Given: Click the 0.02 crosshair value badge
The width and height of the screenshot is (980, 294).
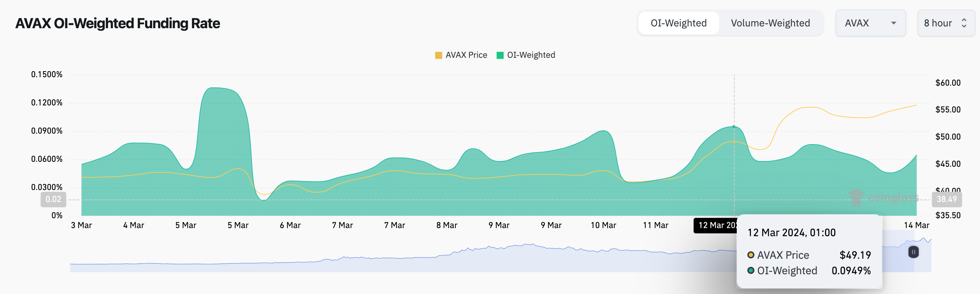Looking at the screenshot, I should tap(53, 200).
